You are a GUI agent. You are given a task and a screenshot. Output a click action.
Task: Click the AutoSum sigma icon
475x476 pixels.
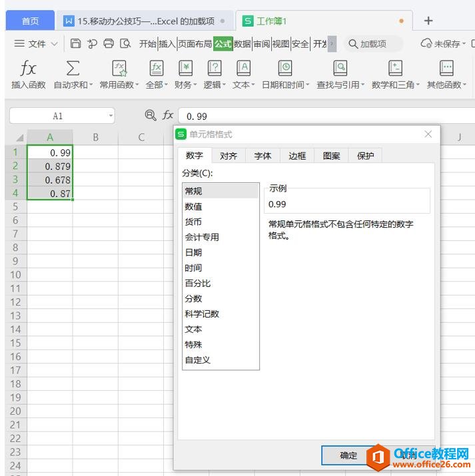click(x=73, y=68)
